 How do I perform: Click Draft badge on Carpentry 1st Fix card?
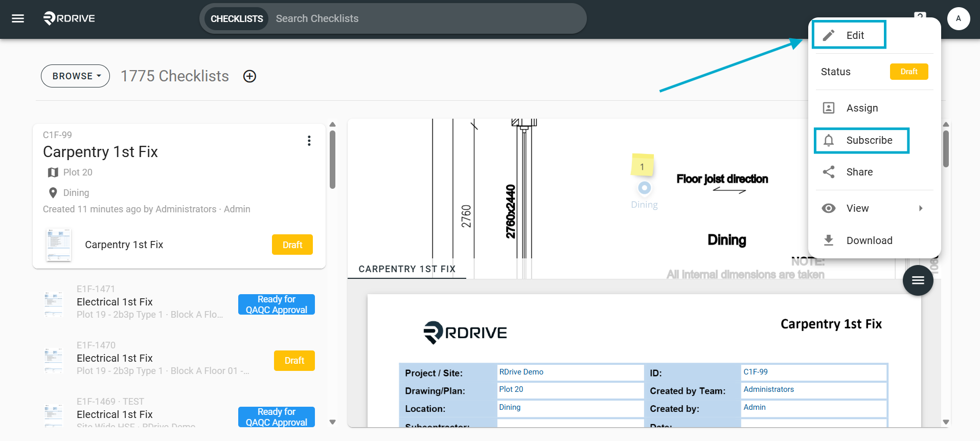(x=292, y=245)
